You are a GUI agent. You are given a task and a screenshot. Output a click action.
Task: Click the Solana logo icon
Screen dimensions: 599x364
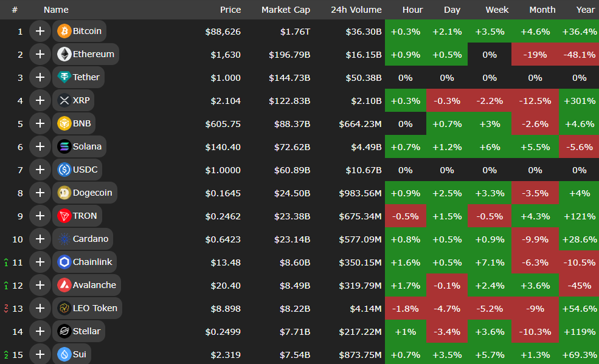(64, 146)
